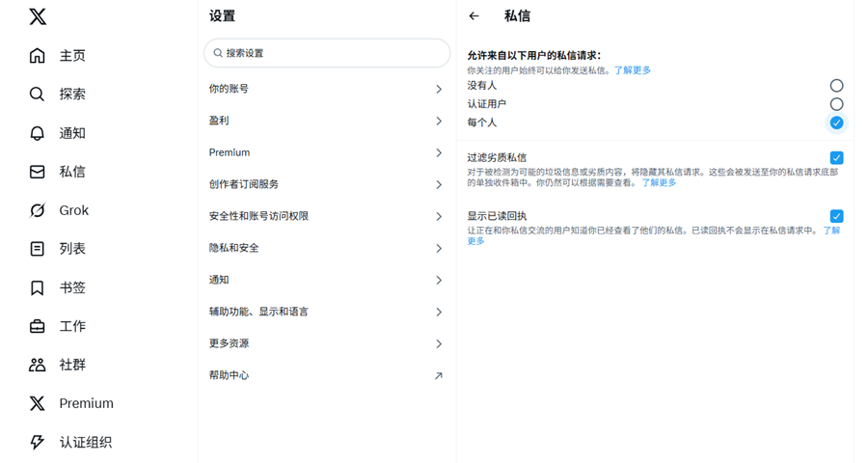Open the bookmark icon beside 书签

tap(37, 287)
